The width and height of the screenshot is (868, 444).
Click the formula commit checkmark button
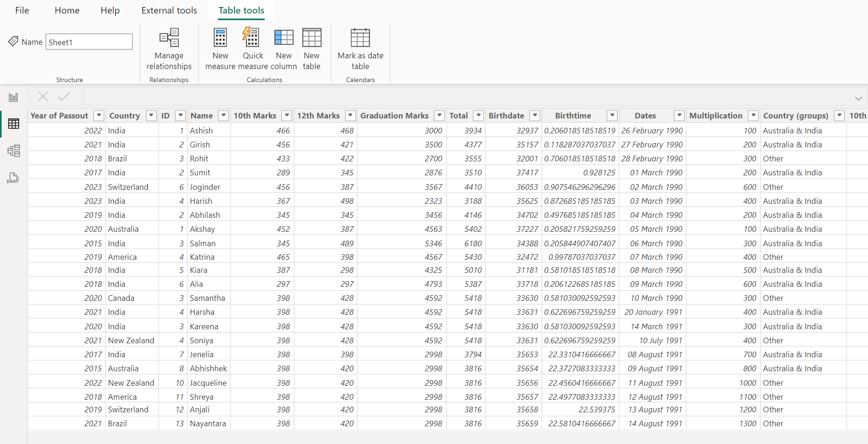tap(64, 96)
